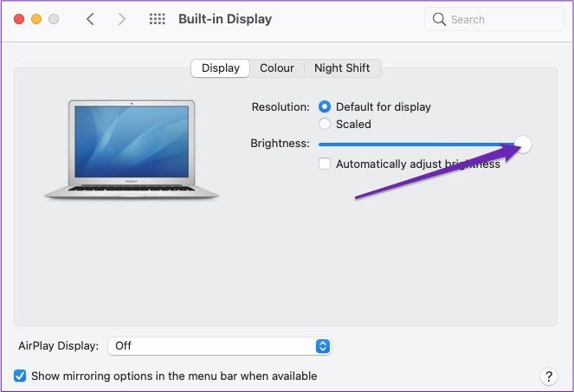Click the AirPlay Display label
Screen dimensions: 574x392
(59, 346)
